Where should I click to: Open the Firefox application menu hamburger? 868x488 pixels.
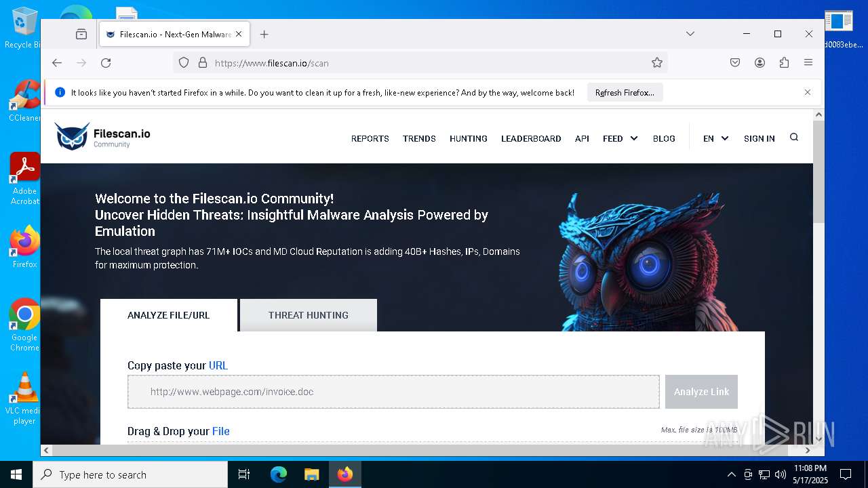808,63
